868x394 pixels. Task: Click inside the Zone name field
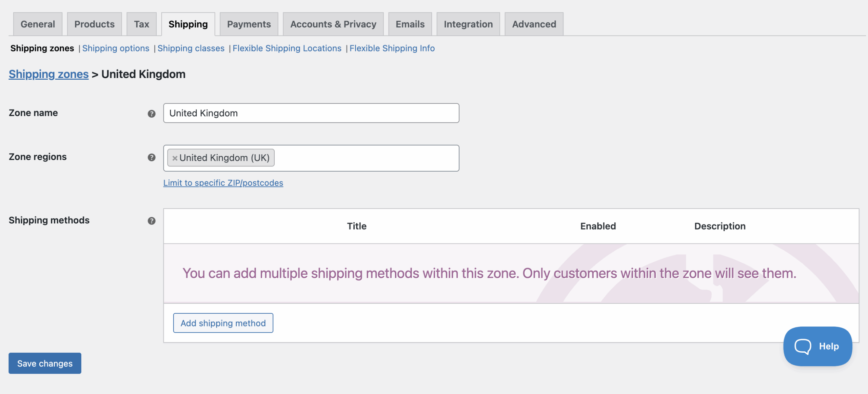[x=311, y=113]
